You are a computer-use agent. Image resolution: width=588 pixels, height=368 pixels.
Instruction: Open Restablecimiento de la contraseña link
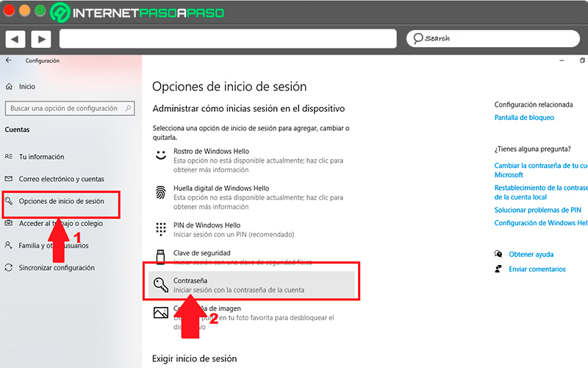tap(541, 192)
